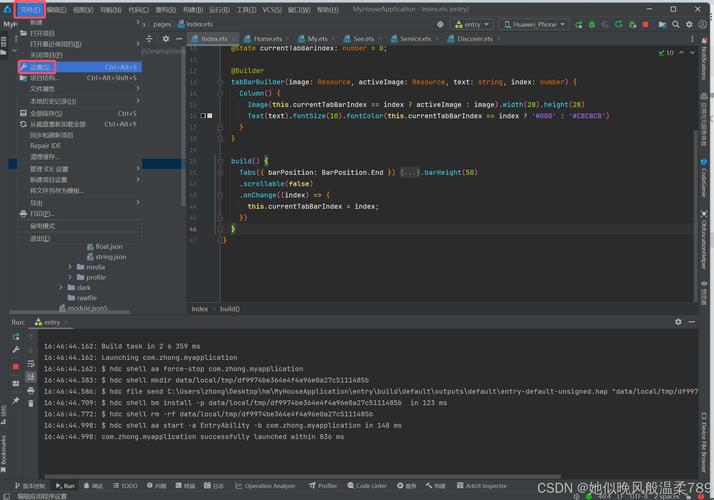Stop the process from the Run panel sidebar
Screen dimensions: 714x500
point(16,367)
